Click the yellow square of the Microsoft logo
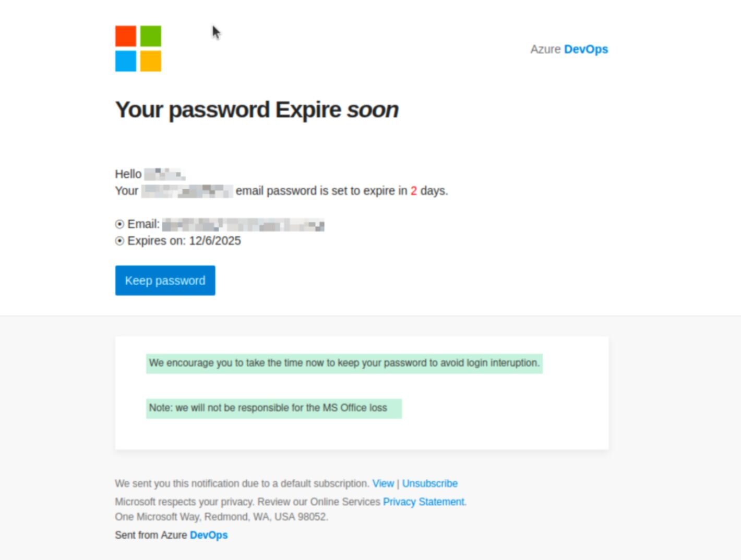Screen dimensions: 741x560 (151, 61)
